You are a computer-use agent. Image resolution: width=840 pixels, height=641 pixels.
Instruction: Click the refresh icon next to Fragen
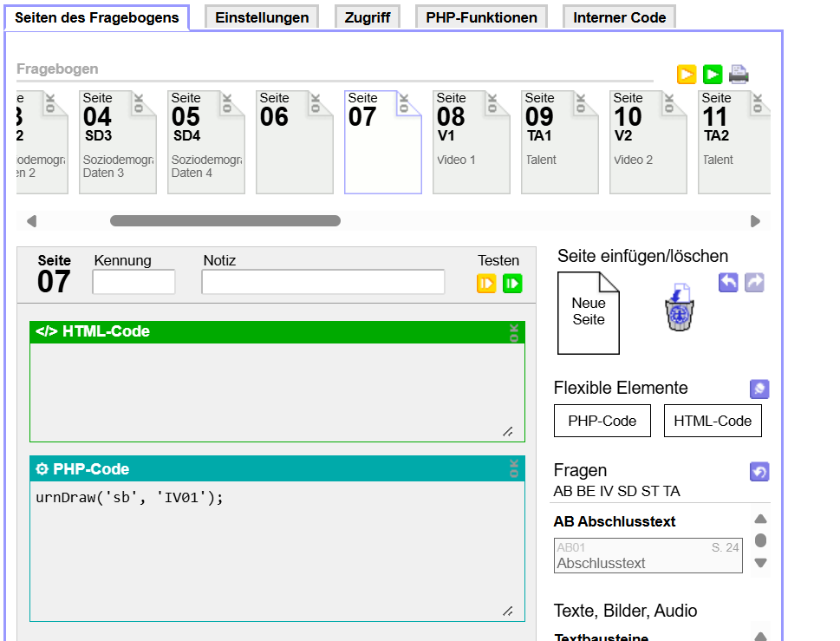tap(759, 472)
